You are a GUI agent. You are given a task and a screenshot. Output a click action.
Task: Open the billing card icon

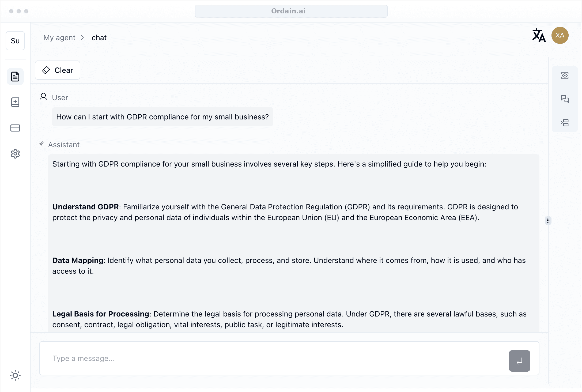(15, 128)
